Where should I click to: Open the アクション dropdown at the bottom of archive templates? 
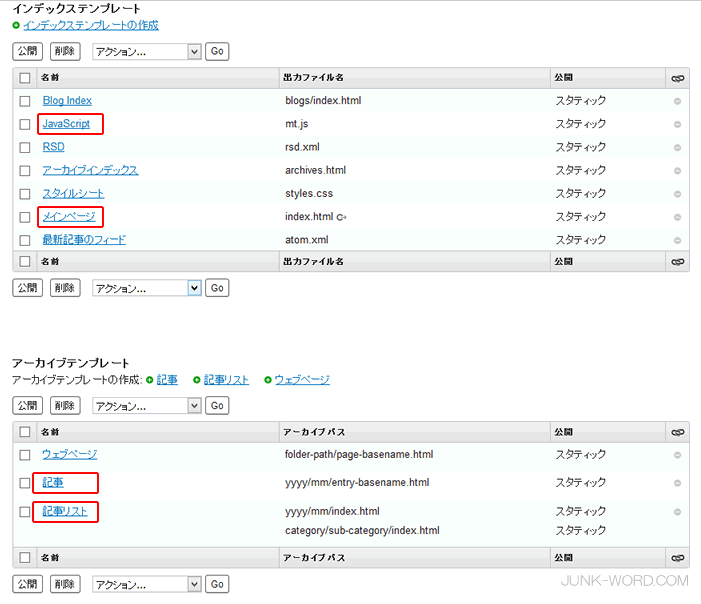[147, 584]
